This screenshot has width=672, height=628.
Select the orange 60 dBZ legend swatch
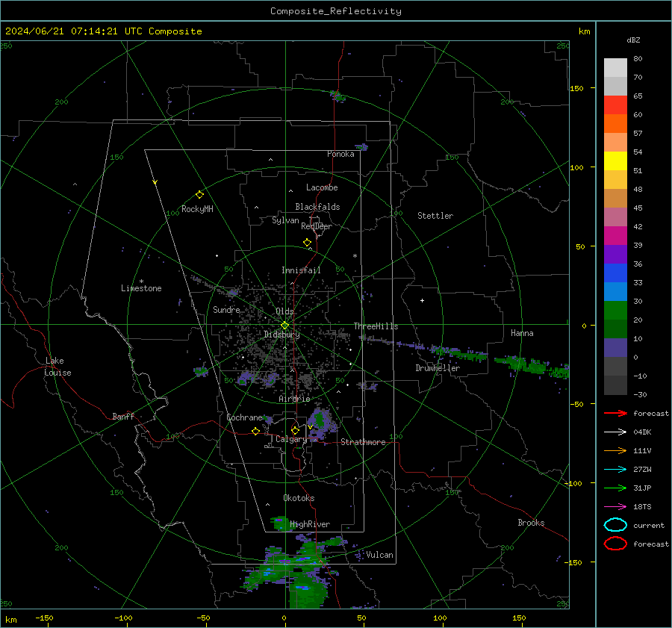pos(615,123)
